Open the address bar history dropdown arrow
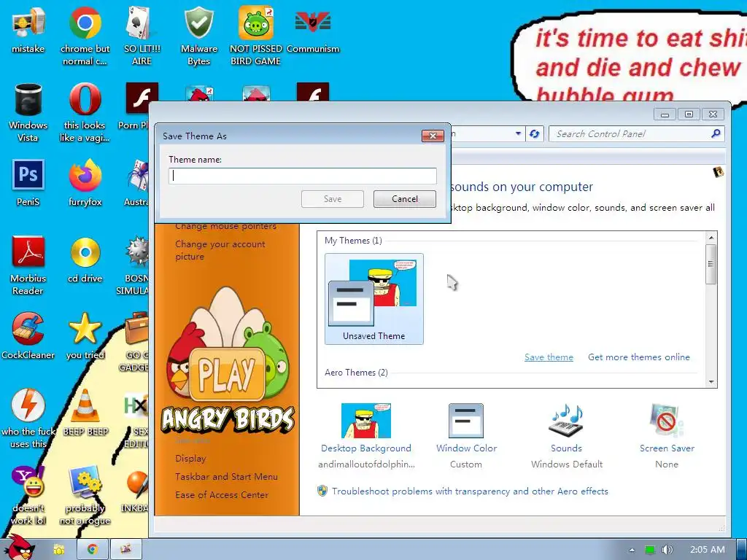 pos(518,134)
